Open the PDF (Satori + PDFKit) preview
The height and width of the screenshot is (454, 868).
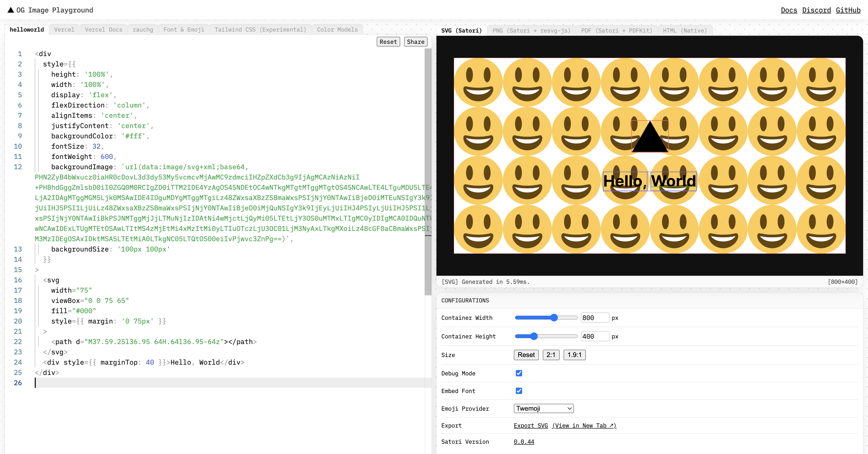[617, 30]
